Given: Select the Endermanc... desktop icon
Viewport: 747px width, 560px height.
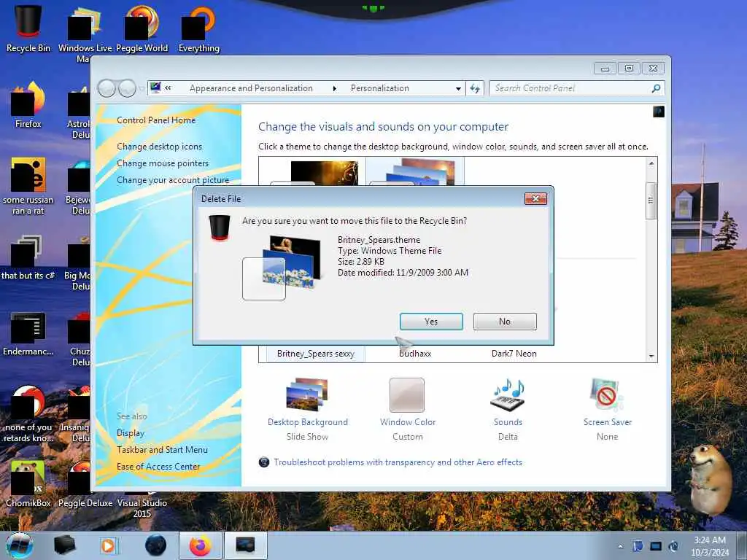Looking at the screenshot, I should (28, 333).
